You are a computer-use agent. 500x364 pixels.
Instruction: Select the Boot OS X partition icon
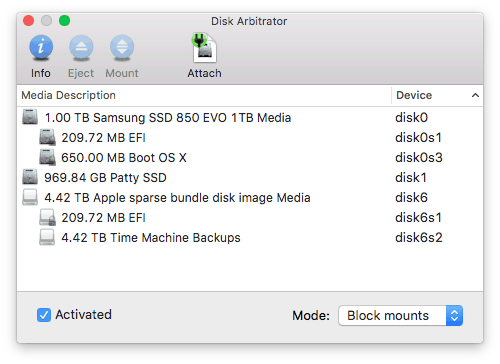[47, 157]
